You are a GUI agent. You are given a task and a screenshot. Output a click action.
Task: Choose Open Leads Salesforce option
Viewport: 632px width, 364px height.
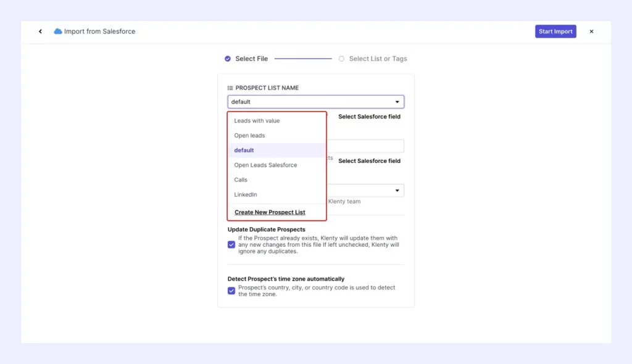(x=276, y=165)
